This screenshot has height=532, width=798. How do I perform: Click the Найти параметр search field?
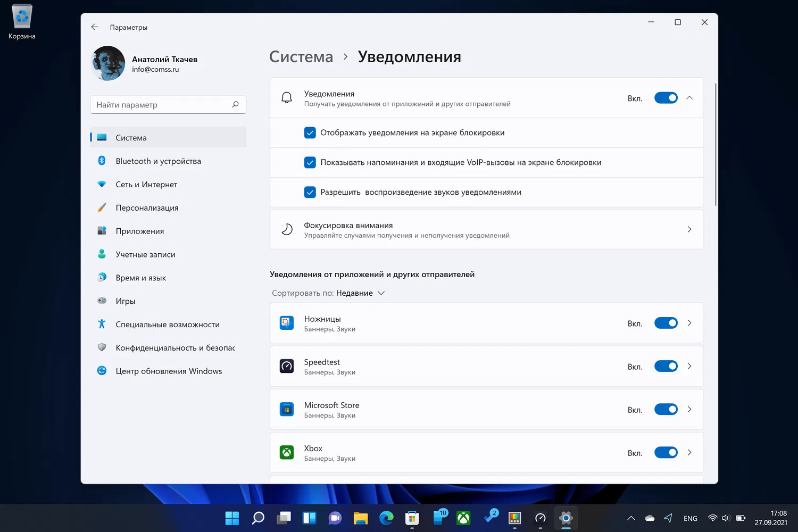[168, 104]
